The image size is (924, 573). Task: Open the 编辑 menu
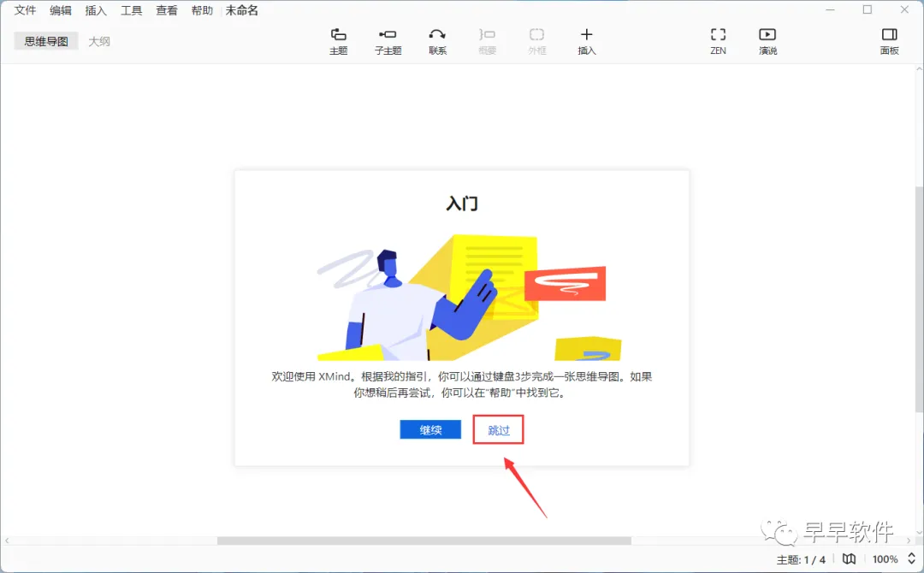[60, 10]
